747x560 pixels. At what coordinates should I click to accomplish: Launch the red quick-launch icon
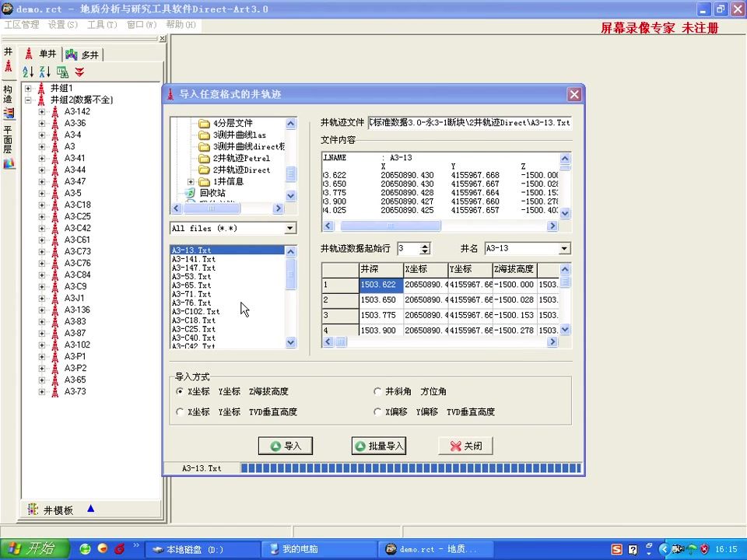(119, 548)
